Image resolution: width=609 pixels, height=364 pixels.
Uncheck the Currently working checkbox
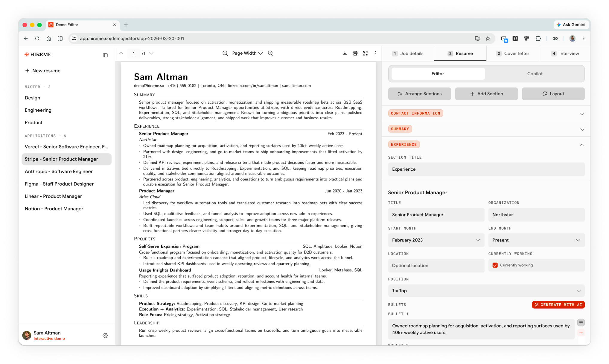tap(495, 265)
